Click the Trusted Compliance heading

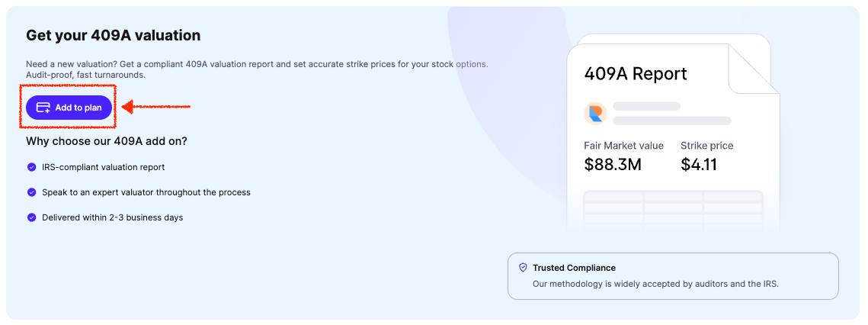pos(574,268)
